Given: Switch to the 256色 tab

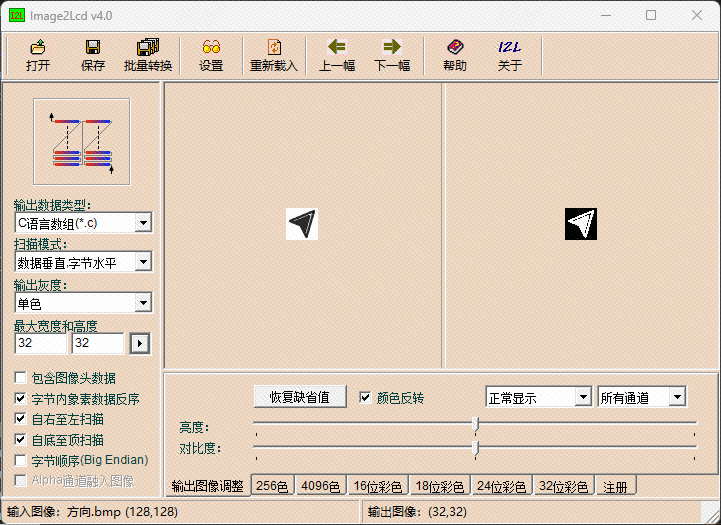Looking at the screenshot, I should [x=272, y=486].
